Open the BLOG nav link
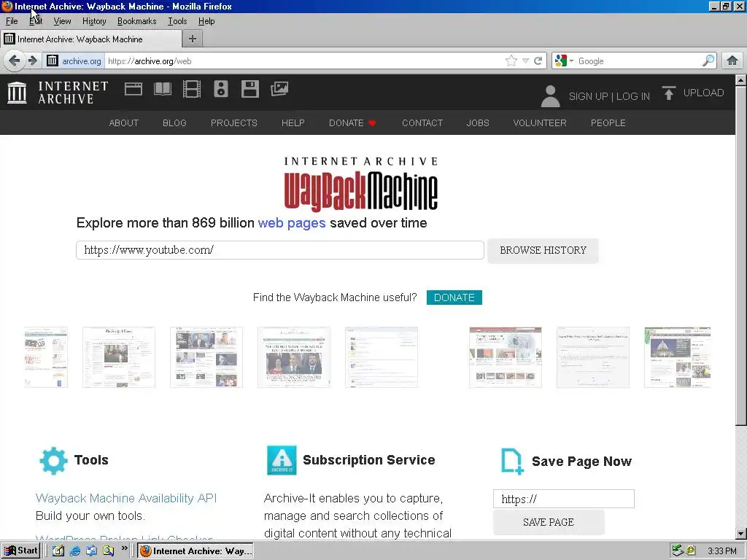The image size is (747, 560). 174,122
